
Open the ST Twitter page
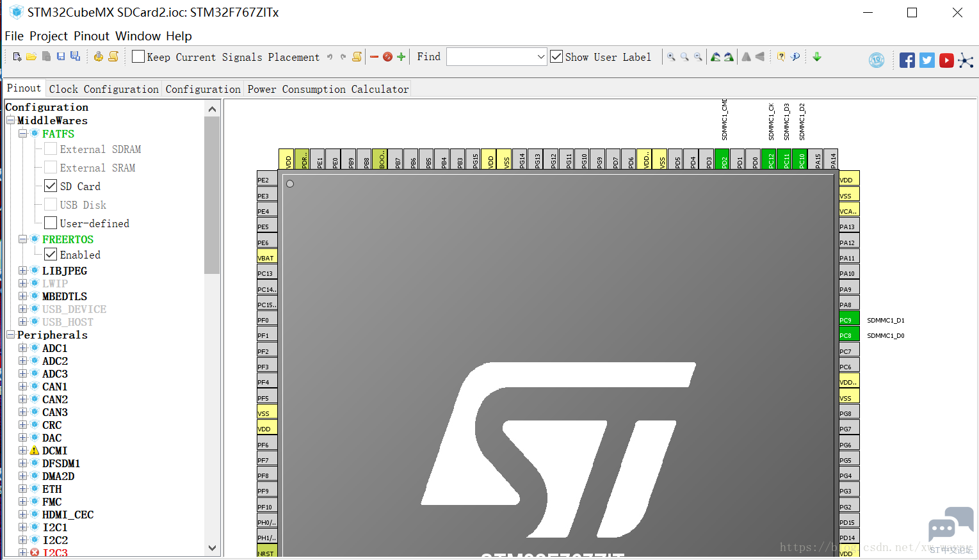click(927, 60)
